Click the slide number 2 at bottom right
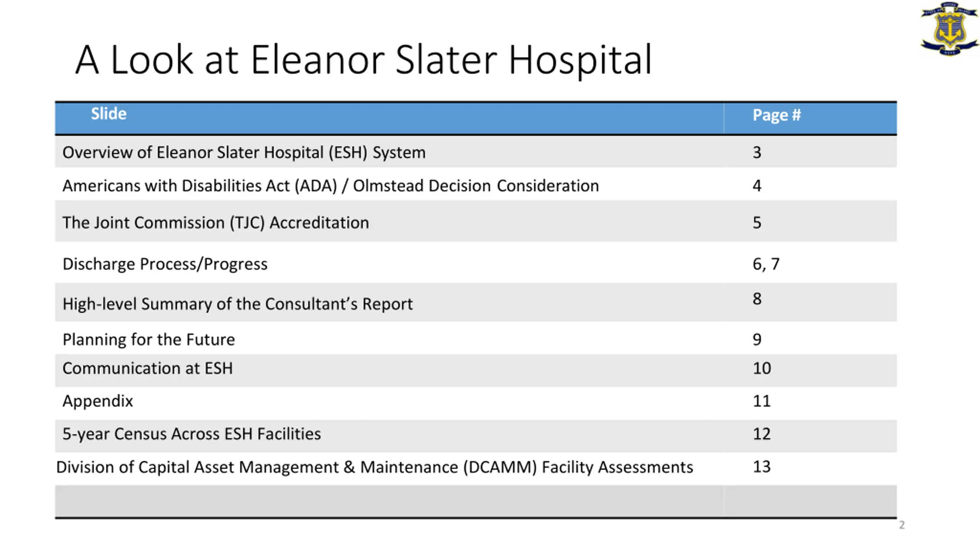This screenshot has height=551, width=980. (902, 525)
